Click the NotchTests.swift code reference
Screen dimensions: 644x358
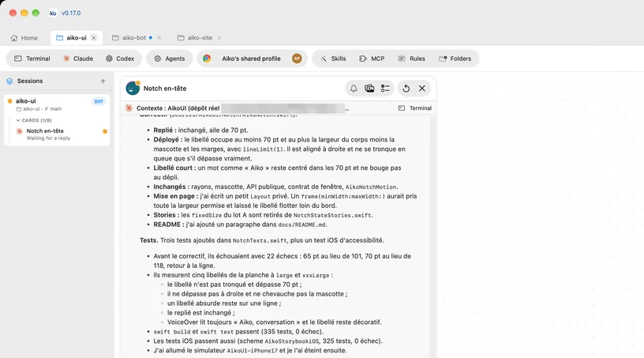point(260,241)
